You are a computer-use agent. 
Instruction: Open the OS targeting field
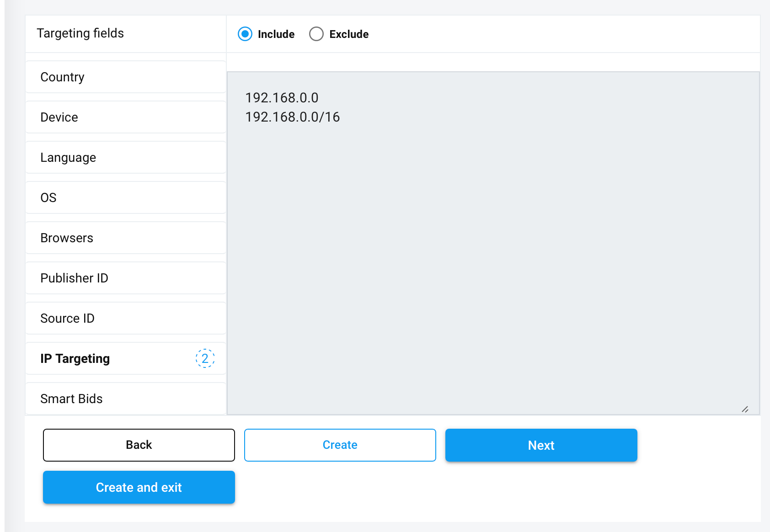click(x=126, y=198)
